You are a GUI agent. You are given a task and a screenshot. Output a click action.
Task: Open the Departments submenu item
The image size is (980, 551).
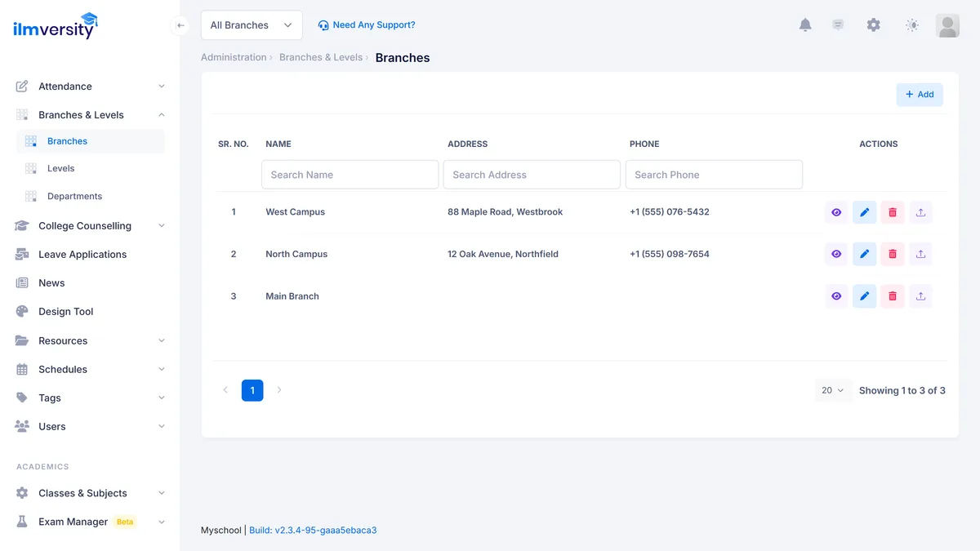(x=90, y=197)
